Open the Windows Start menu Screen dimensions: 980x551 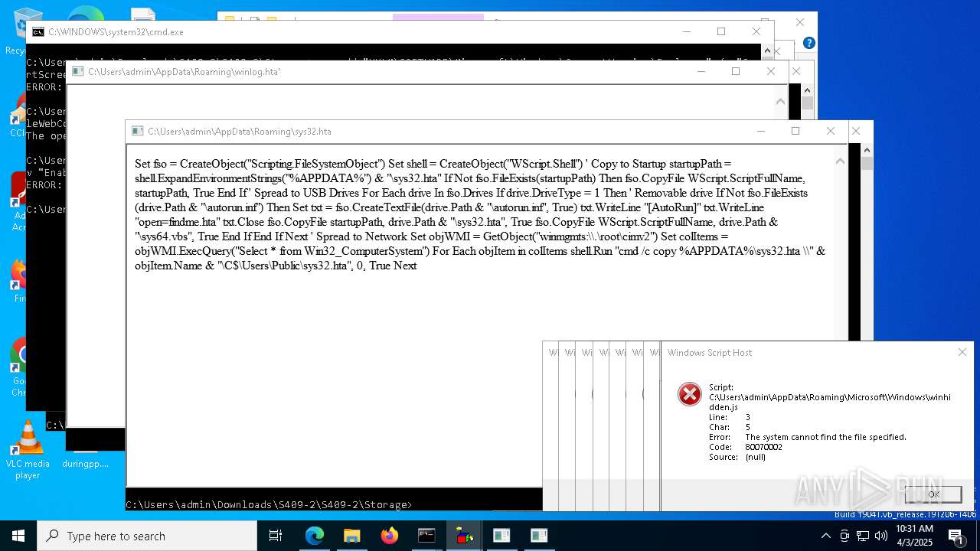(x=18, y=536)
